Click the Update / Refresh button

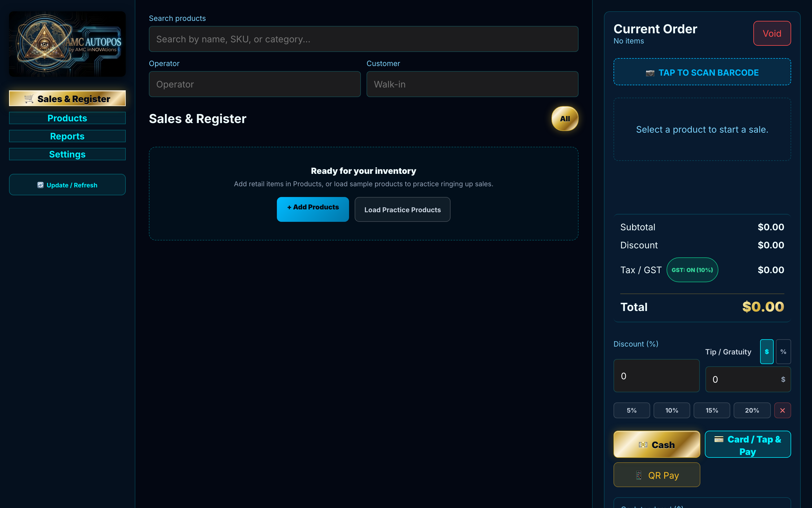(67, 185)
